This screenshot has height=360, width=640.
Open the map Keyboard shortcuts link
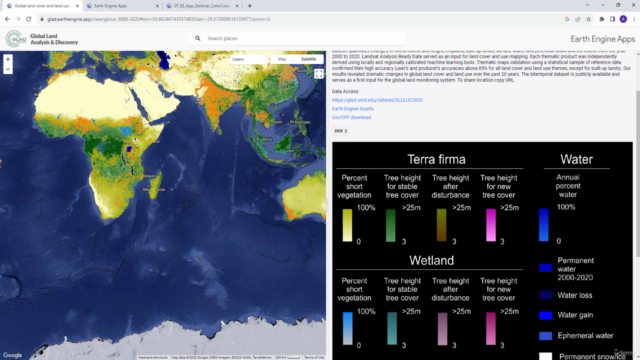[153, 358]
